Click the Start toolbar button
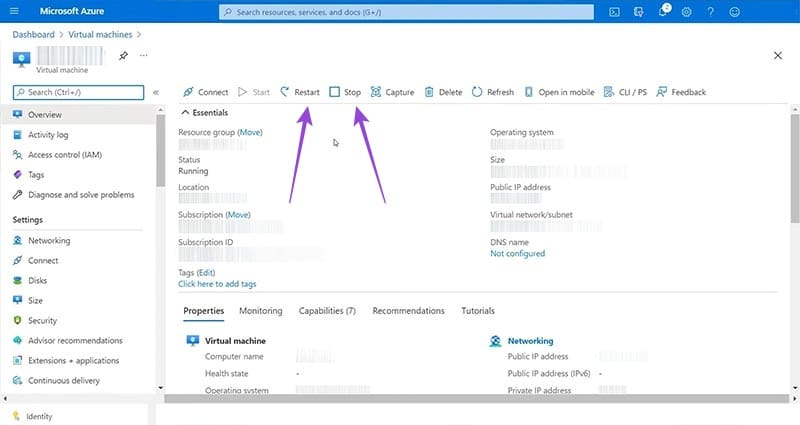This screenshot has width=800, height=425. click(x=254, y=92)
